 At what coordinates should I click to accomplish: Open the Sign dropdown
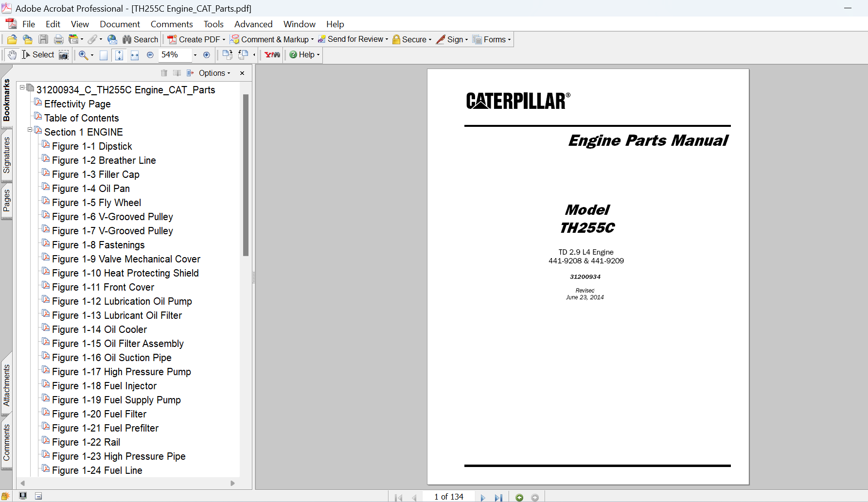coord(452,39)
